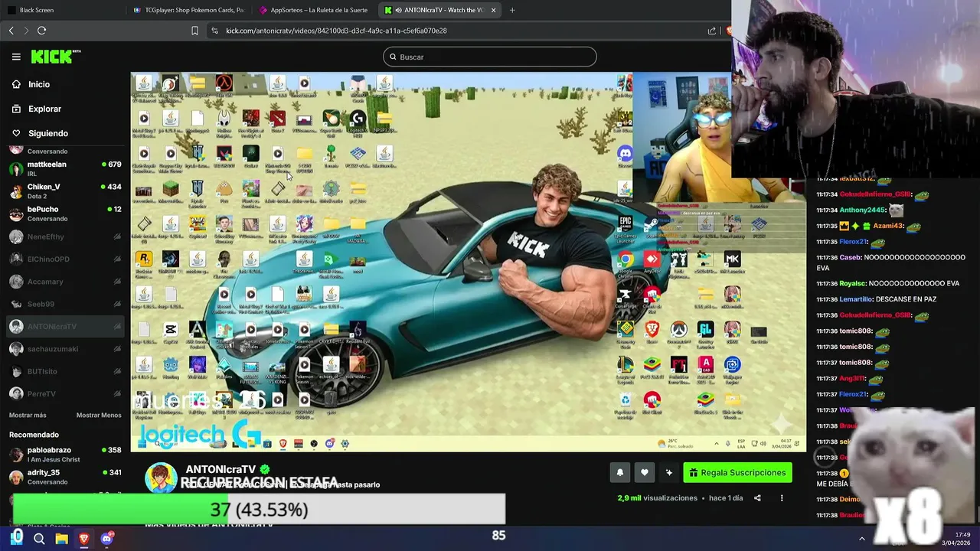Click the Discord icon in the video desktop

[626, 155]
